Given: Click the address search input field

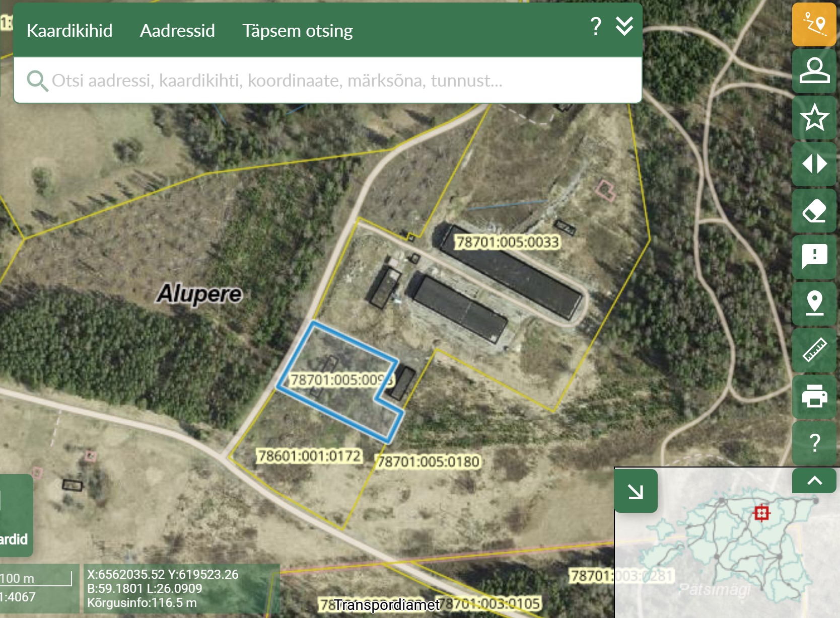Looking at the screenshot, I should tap(327, 81).
